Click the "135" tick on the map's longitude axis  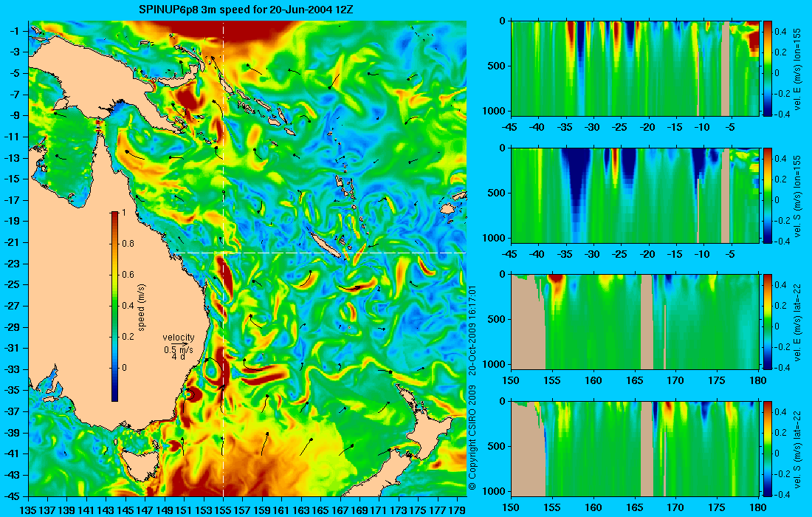point(27,510)
